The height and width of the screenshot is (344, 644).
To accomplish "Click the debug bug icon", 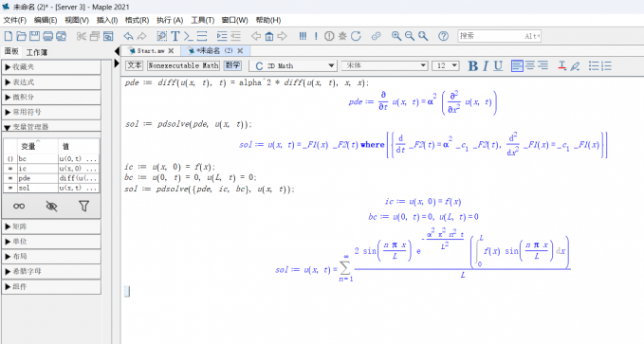I will pos(342,36).
